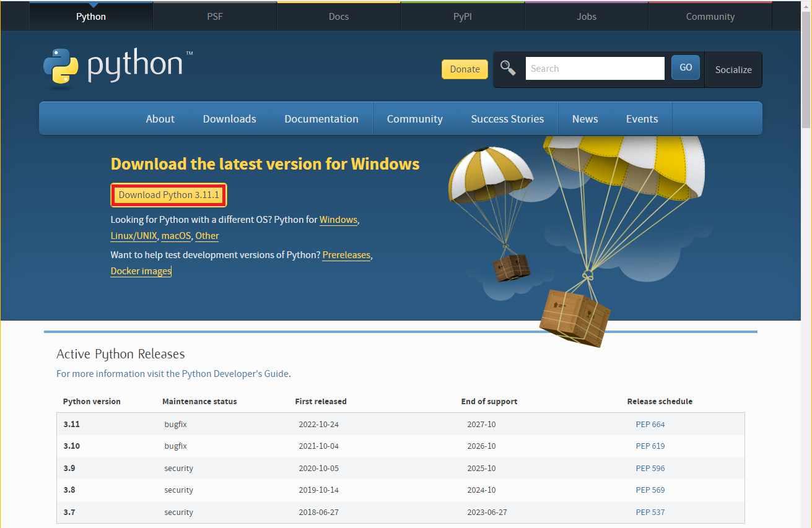Click the 2022-10-24 release date cell
Viewport: 812px width, 528px height.
click(x=319, y=425)
